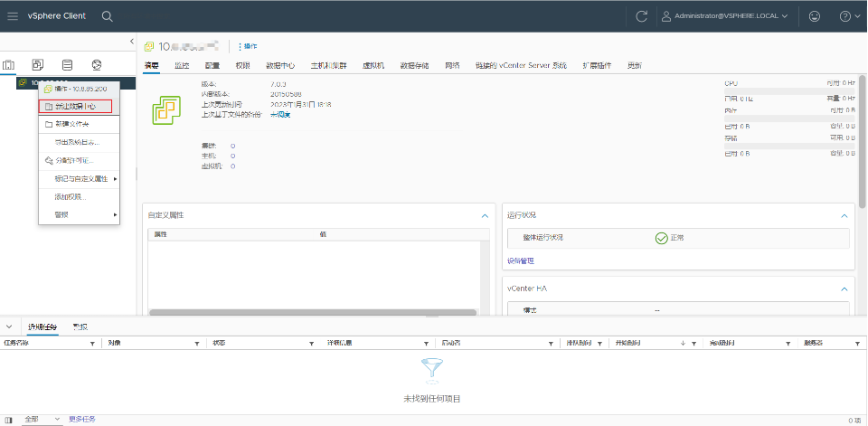Filter the 启动者 column
868x426 pixels.
[551, 344]
